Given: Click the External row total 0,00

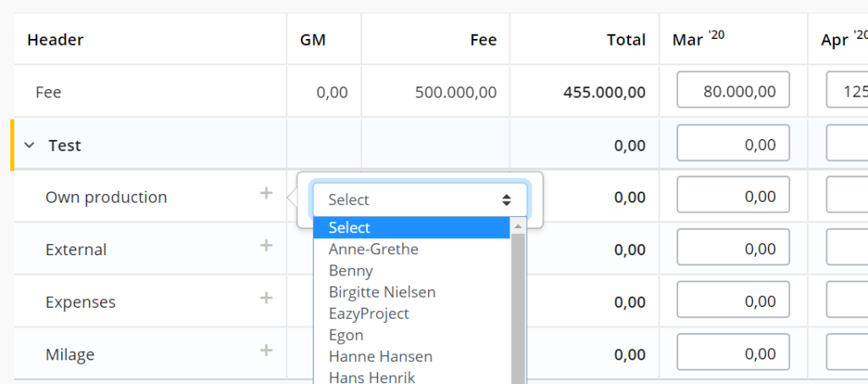Looking at the screenshot, I should (x=630, y=249).
